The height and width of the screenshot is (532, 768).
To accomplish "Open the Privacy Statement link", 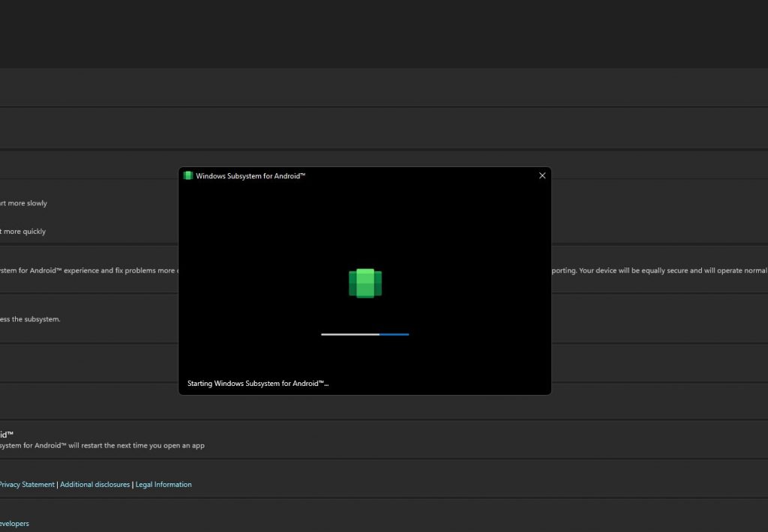I will [x=27, y=485].
